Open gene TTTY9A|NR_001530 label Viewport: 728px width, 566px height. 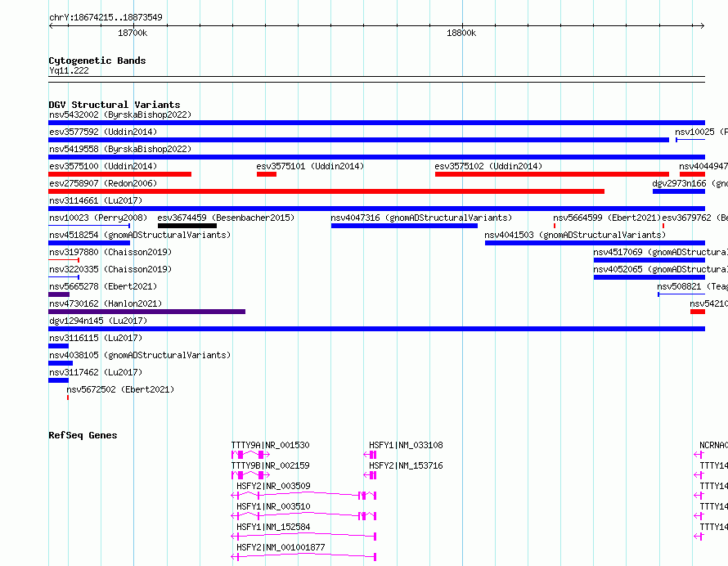(x=270, y=445)
